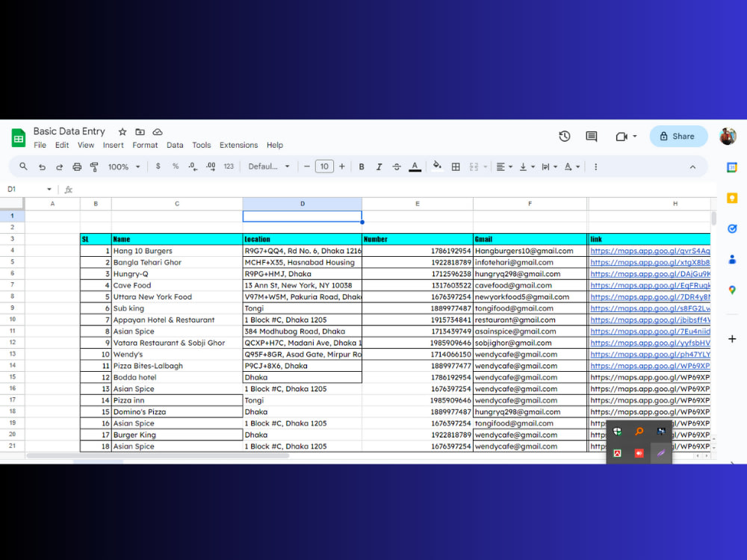Open the Insert menu

[114, 146]
